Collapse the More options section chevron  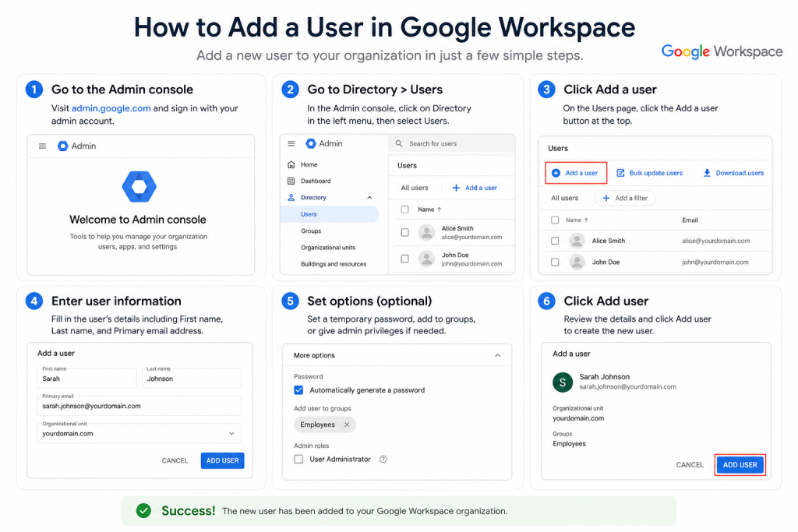click(498, 355)
